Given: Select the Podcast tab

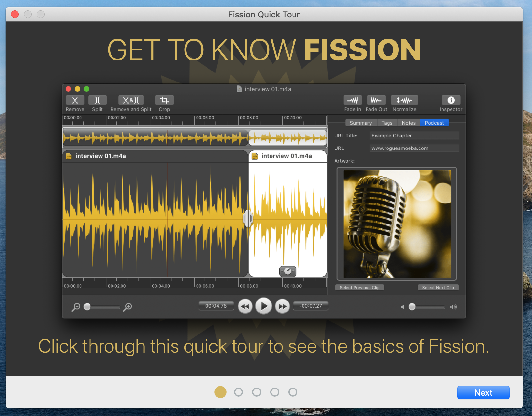Looking at the screenshot, I should coord(434,123).
